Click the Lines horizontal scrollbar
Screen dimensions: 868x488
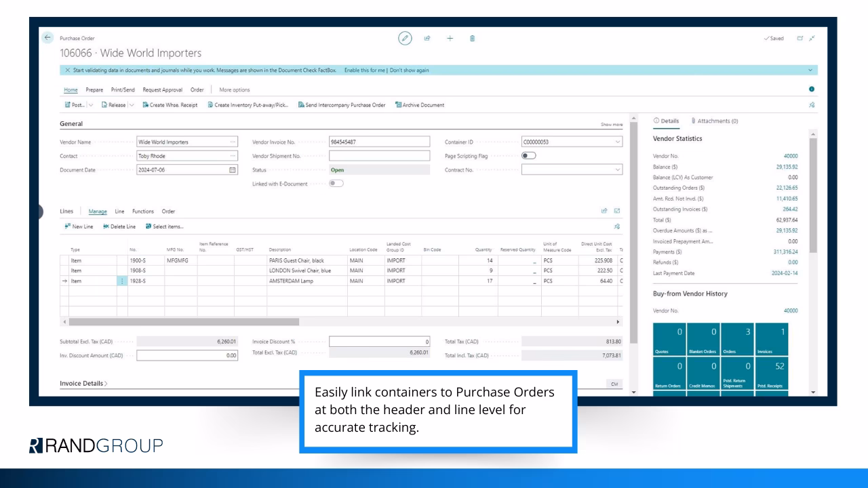[x=184, y=322]
